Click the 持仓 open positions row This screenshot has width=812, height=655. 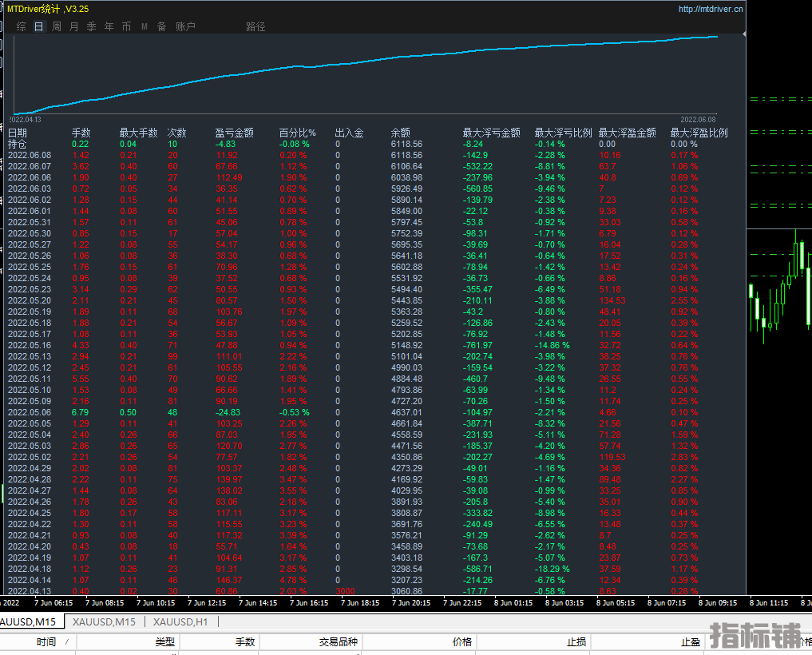pos(18,144)
